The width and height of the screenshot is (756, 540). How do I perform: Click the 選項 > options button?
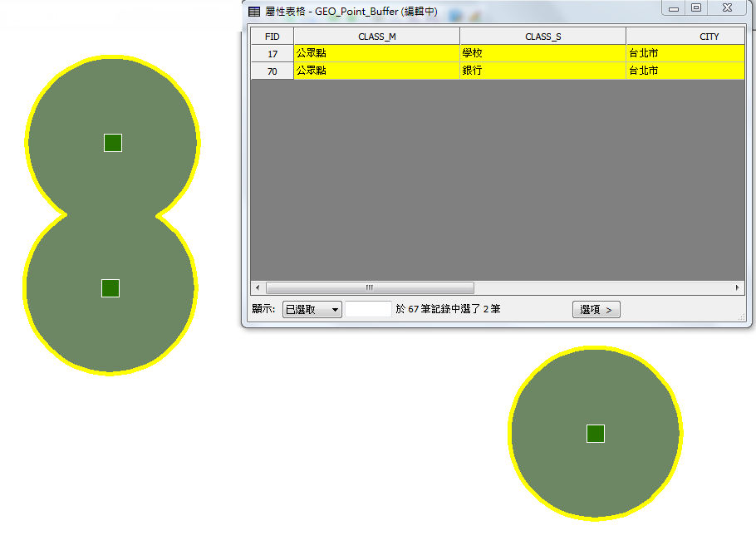pyautogui.click(x=596, y=310)
